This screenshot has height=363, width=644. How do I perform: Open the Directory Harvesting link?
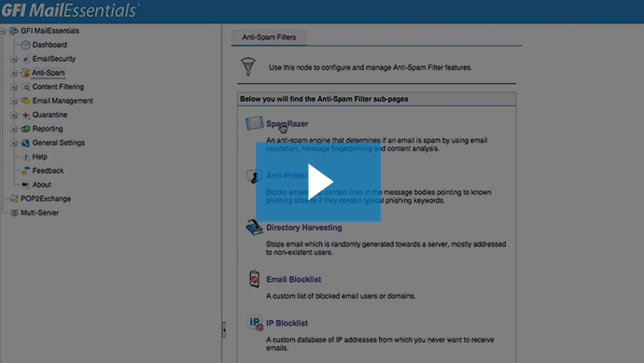[x=304, y=228]
